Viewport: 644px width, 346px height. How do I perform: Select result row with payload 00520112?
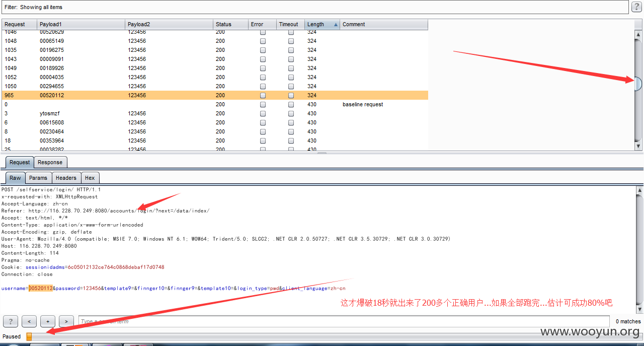[x=215, y=95]
